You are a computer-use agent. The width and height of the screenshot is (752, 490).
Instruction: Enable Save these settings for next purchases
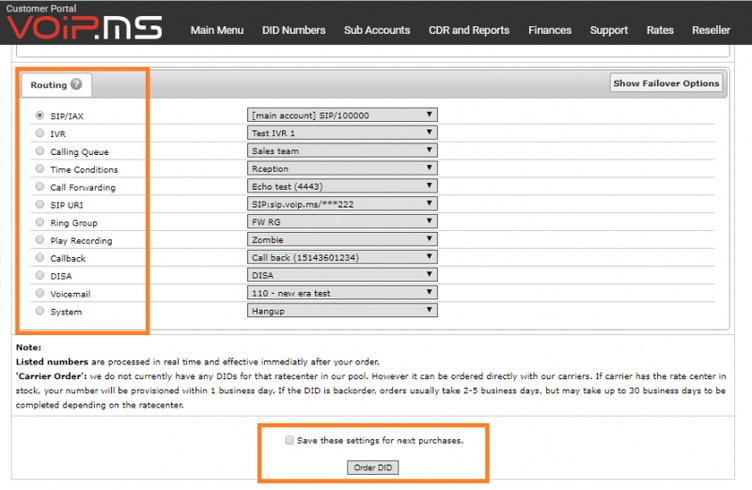pyautogui.click(x=289, y=440)
